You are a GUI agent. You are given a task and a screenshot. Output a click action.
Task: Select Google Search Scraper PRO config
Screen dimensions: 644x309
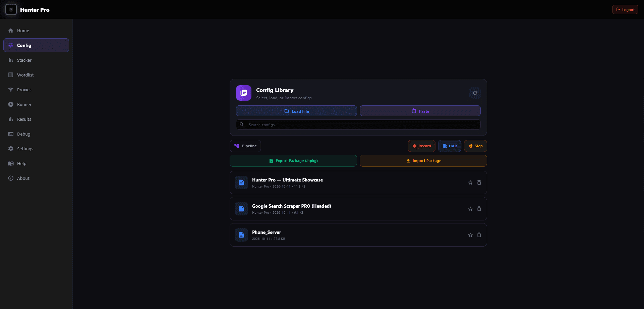[358, 209]
